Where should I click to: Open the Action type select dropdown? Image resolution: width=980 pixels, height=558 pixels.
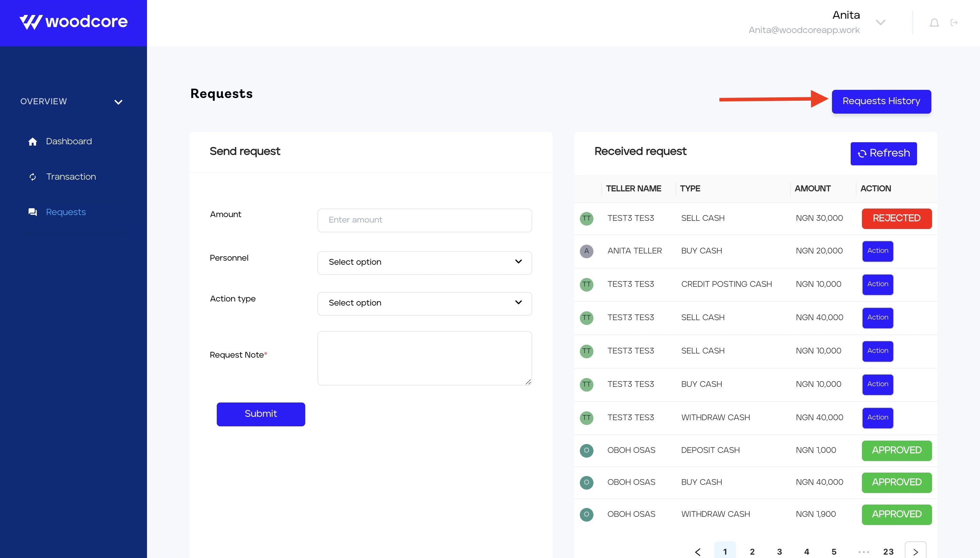[x=424, y=303]
